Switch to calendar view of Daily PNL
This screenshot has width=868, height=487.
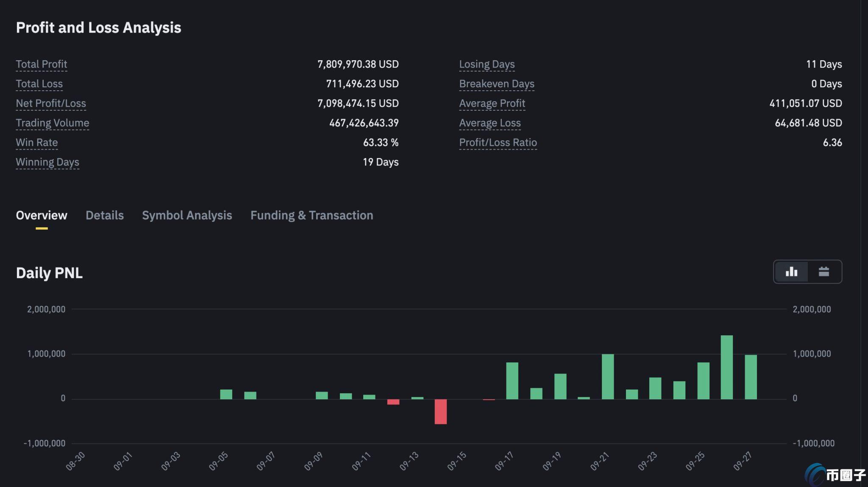(823, 272)
